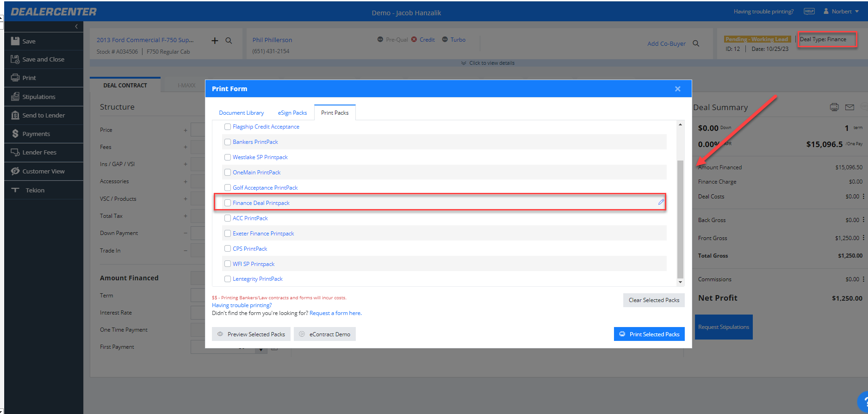
Task: Click the Save floppy disk icon
Action: tap(15, 41)
